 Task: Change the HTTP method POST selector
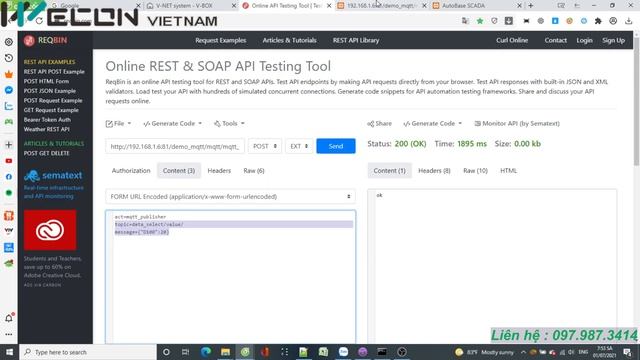[265, 146]
